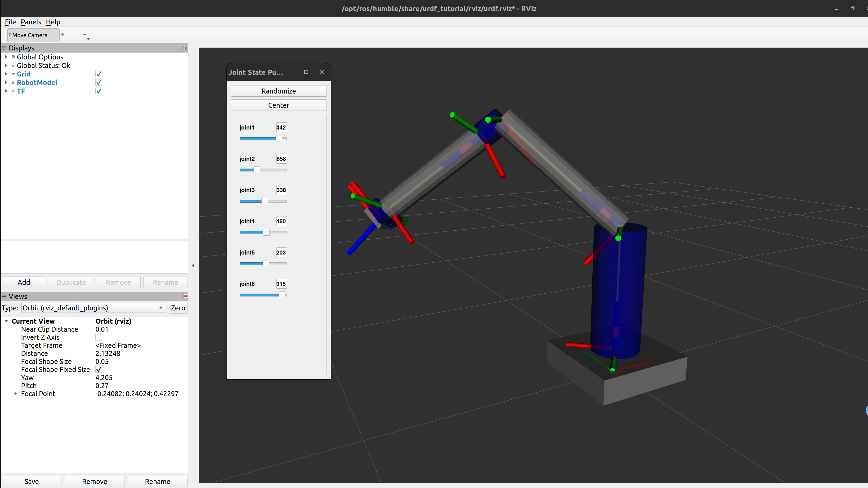The image size is (868, 488).
Task: Open the Help menu
Action: coord(53,22)
